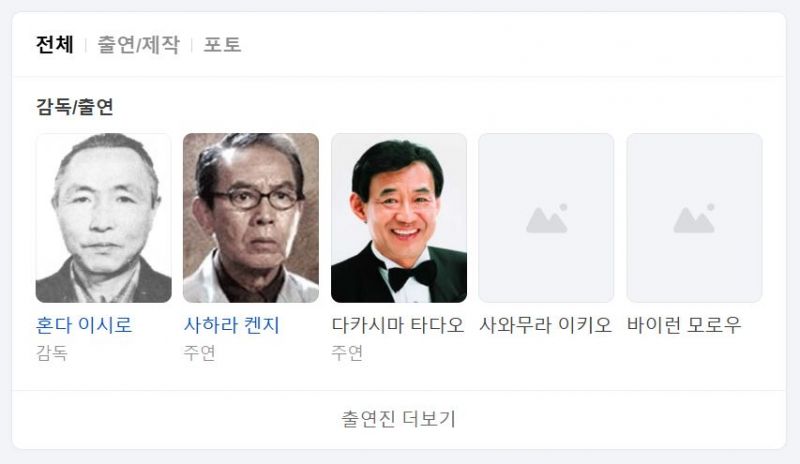Open 다카시마 타다오's tuxedo photo
800x464 pixels.
pos(399,218)
